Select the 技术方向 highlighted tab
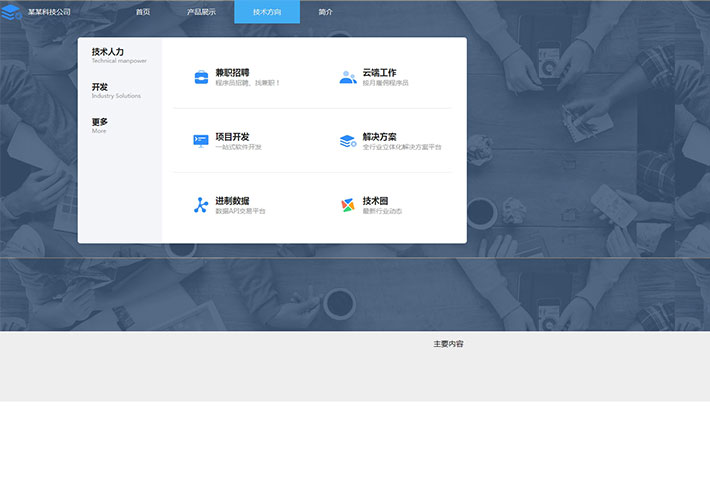Image resolution: width=710 pixels, height=501 pixels. 267,12
